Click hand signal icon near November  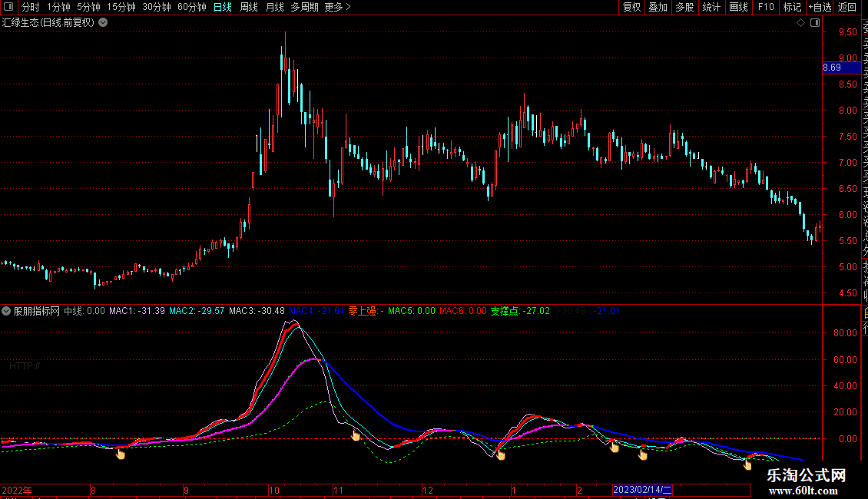pyautogui.click(x=356, y=435)
